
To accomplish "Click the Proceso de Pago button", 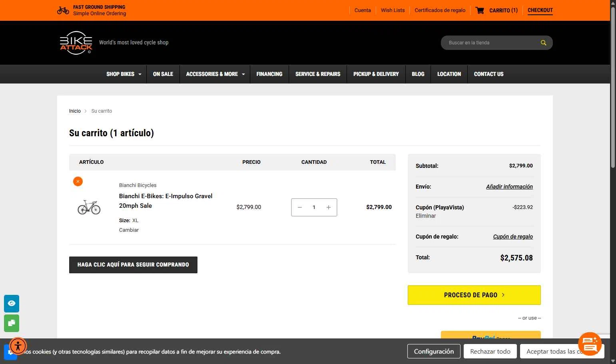I will 474,295.
